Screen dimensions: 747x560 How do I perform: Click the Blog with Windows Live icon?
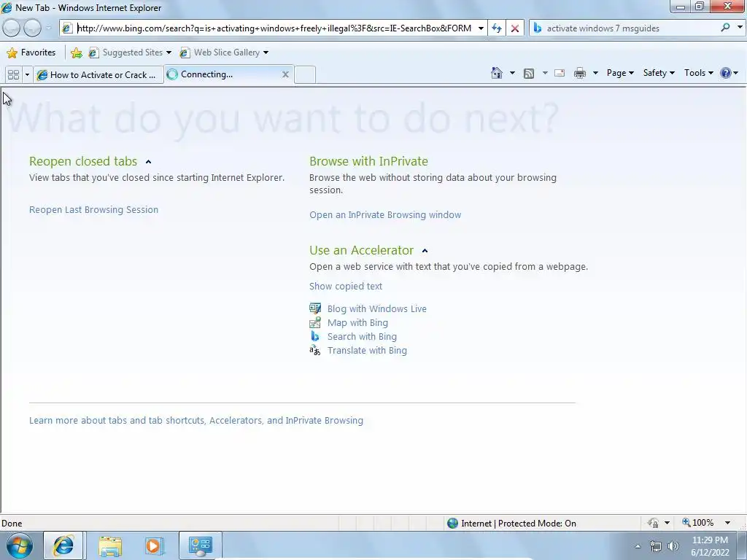(315, 308)
